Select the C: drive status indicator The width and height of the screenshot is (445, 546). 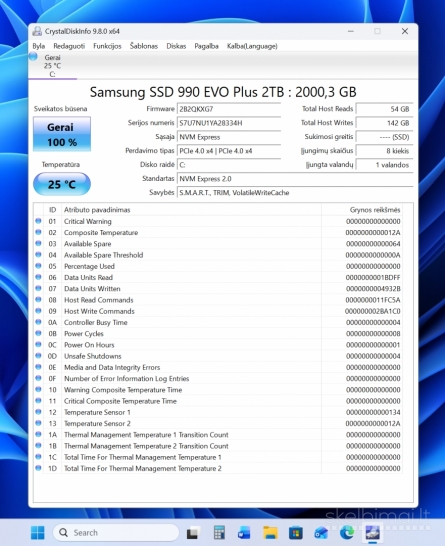click(52, 65)
